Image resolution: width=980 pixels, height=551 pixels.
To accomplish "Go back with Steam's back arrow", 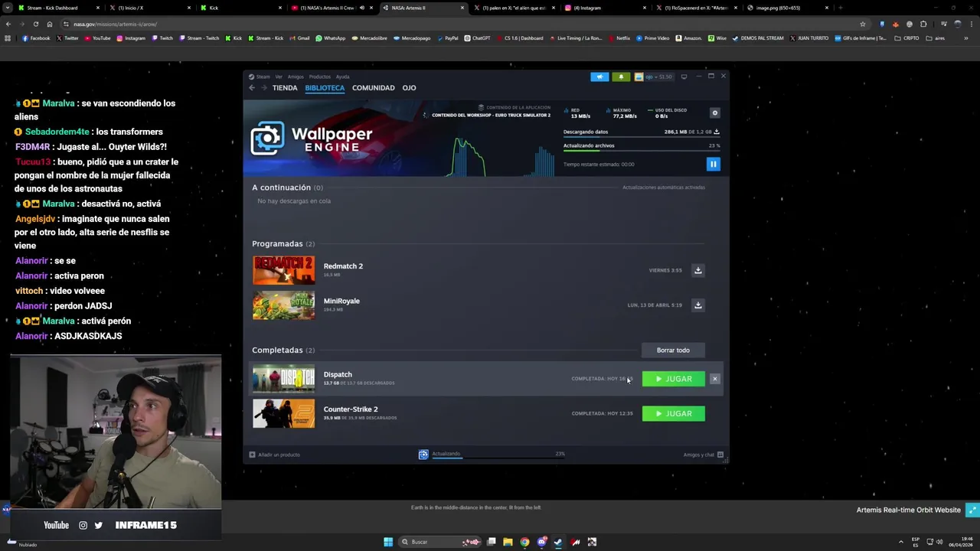I will (x=251, y=88).
